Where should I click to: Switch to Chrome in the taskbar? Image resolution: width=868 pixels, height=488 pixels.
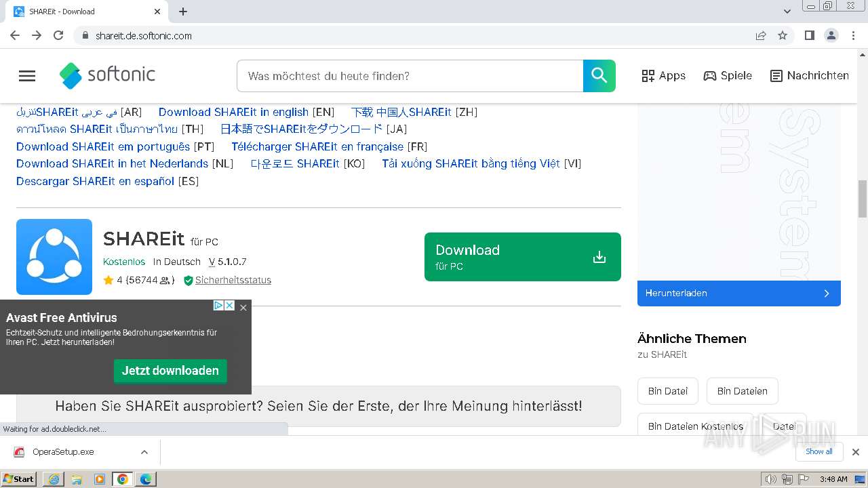coord(123,479)
